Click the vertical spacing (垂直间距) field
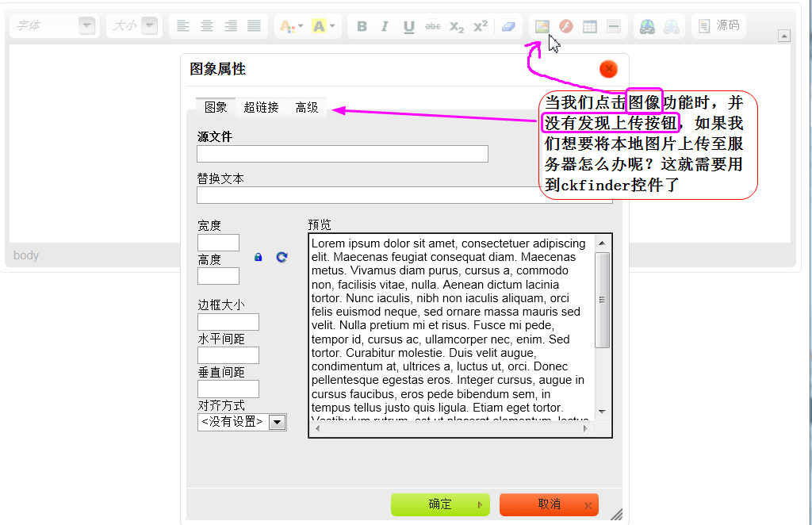Viewport: 812px width, 525px height. [x=228, y=389]
